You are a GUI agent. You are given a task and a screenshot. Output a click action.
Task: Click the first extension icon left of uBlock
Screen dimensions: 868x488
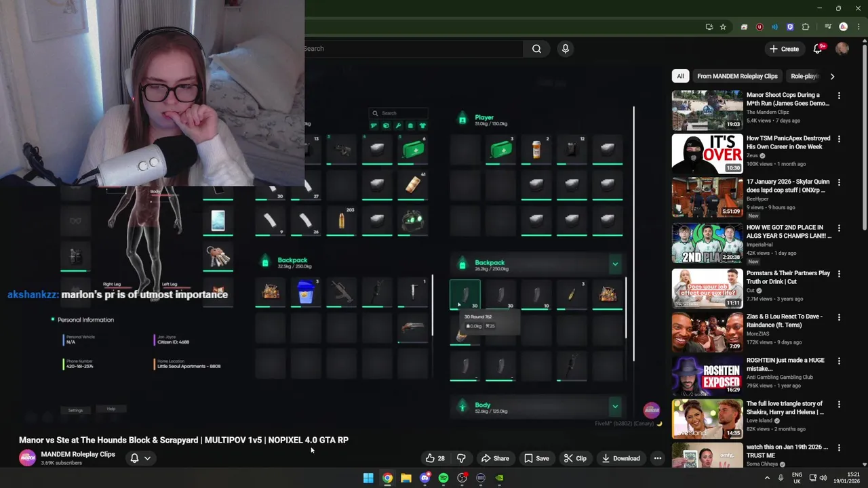[744, 27]
